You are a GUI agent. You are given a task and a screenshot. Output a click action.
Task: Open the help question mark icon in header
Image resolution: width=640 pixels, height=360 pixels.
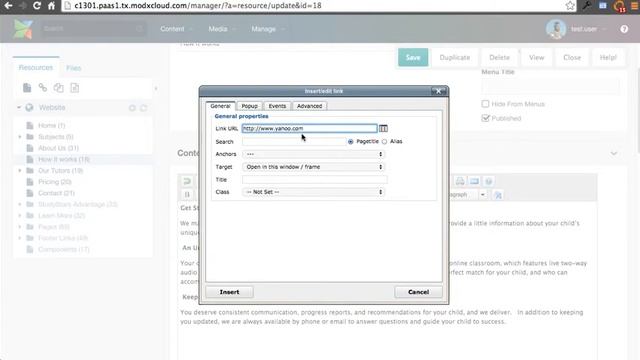click(x=624, y=29)
